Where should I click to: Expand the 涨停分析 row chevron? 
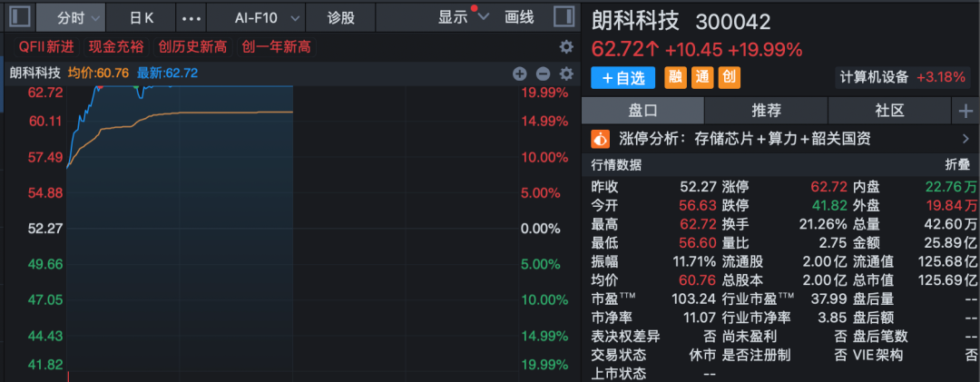[x=966, y=139]
